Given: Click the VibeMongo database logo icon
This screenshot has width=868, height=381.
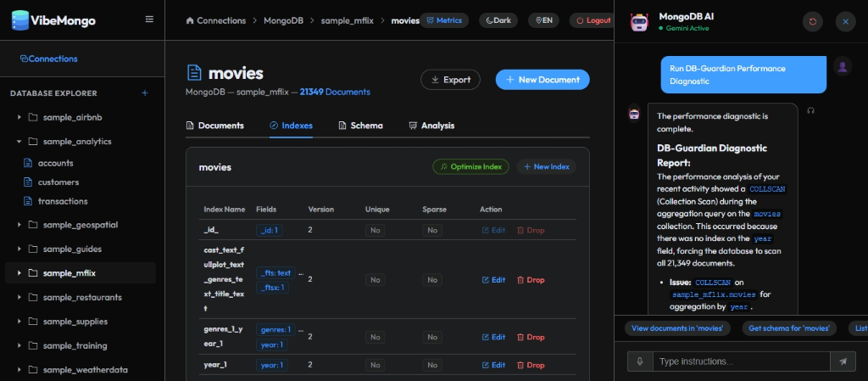Looking at the screenshot, I should [20, 20].
